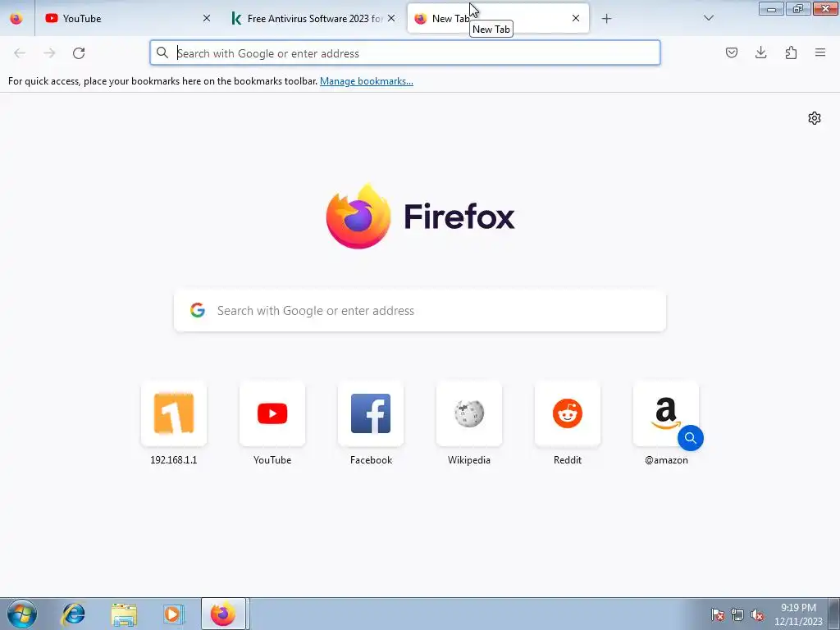Click the Firefox View pinned tab icon

coord(16,18)
